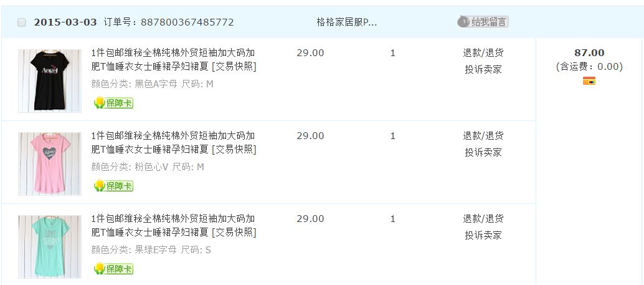
Task: Tick the checkbox for the 2015-03-03 order
Action: 22,22
